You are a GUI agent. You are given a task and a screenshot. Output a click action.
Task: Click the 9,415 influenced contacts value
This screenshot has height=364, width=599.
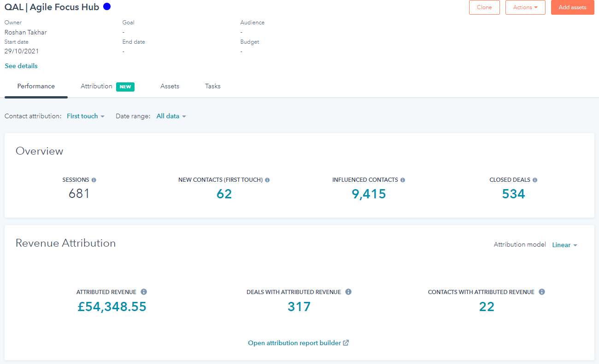pos(369,194)
